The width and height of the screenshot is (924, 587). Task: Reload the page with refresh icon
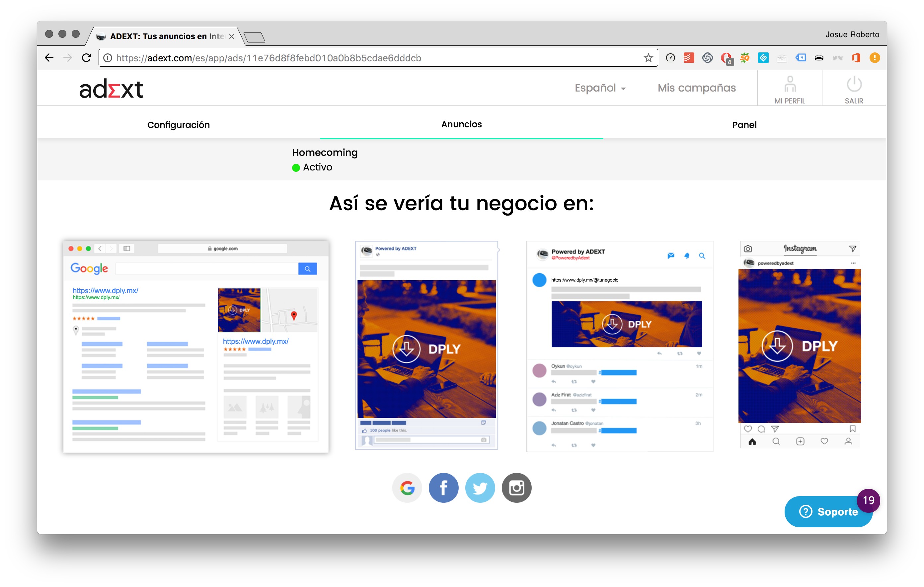click(87, 58)
